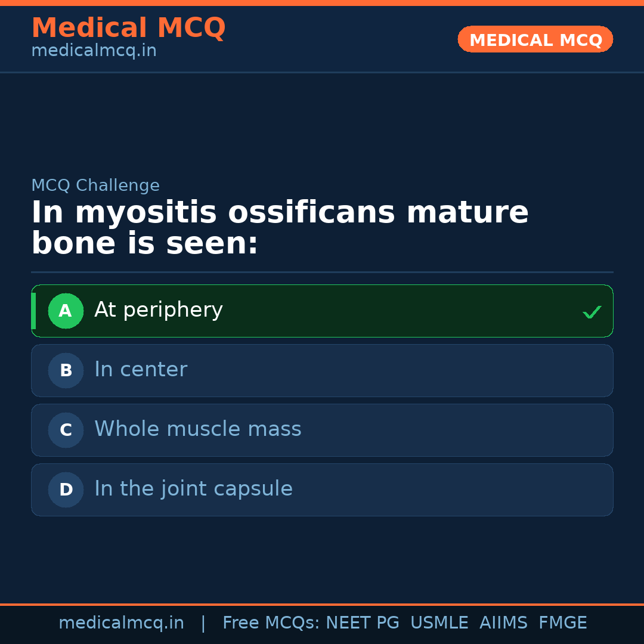Click the circular D badge icon
Viewport: 644px width, 644px height.
coord(66,490)
